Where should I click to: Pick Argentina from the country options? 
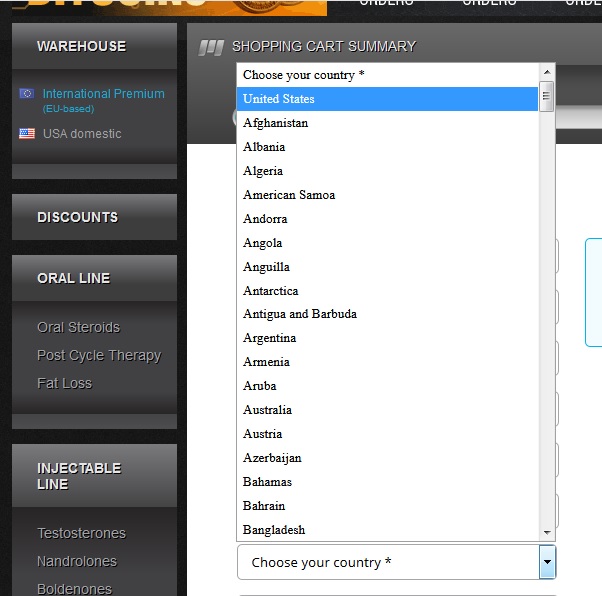click(270, 338)
